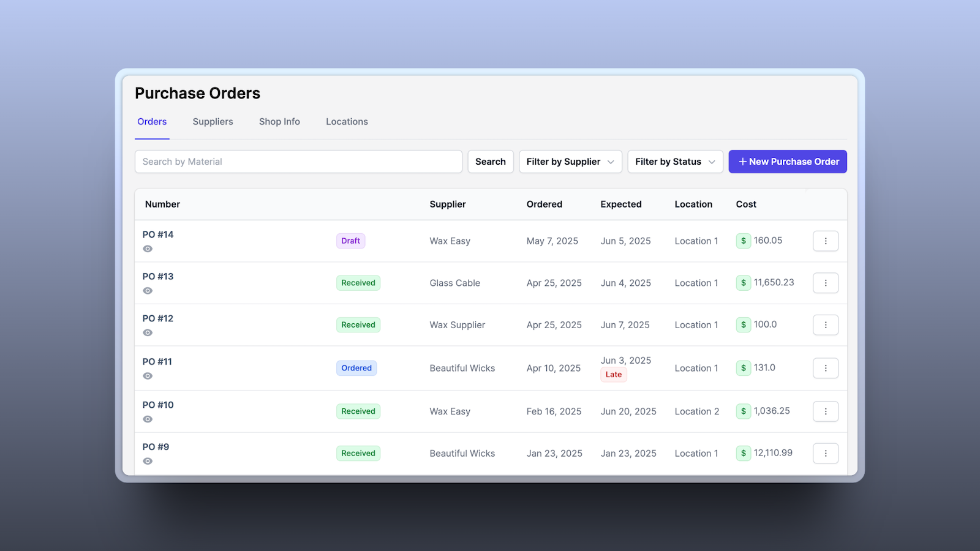
Task: Click the Ordered column header
Action: pyautogui.click(x=545, y=204)
